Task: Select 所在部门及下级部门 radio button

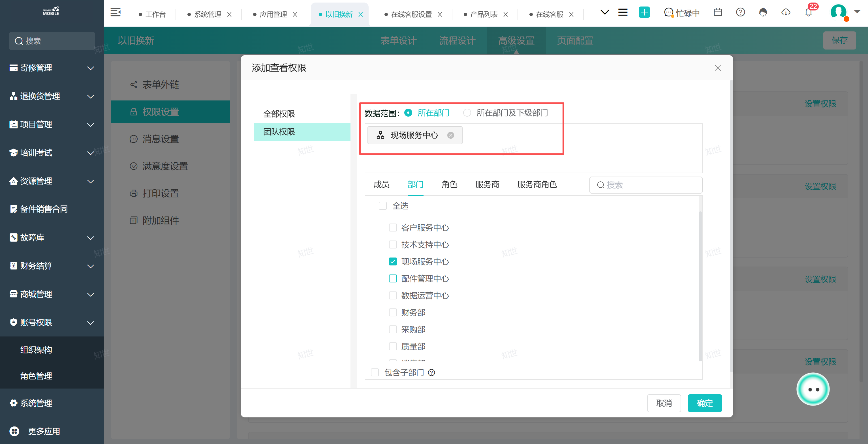Action: [467, 113]
